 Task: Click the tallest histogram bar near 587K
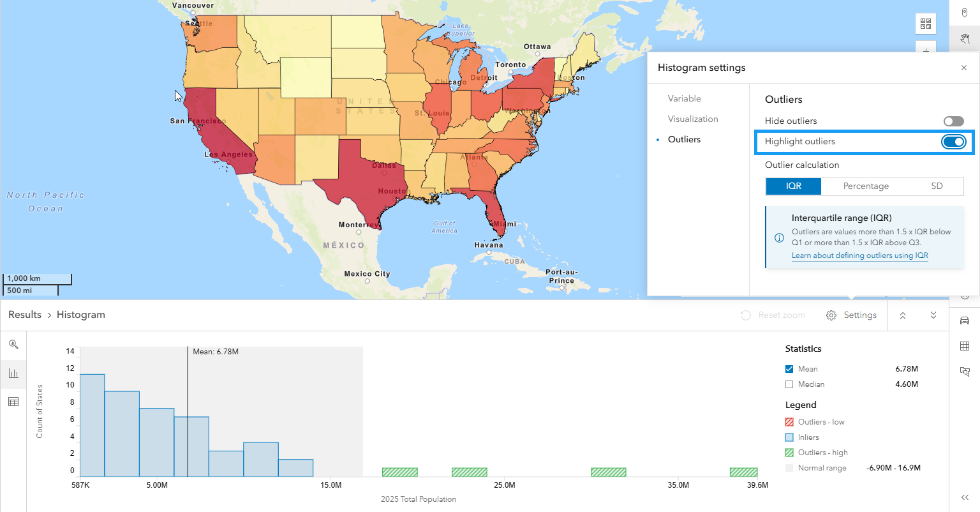tap(93, 425)
